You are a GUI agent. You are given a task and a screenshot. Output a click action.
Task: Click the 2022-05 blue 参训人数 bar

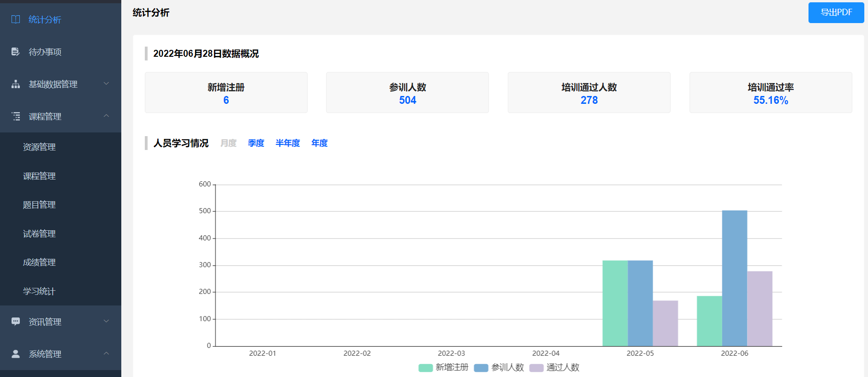tap(640, 303)
